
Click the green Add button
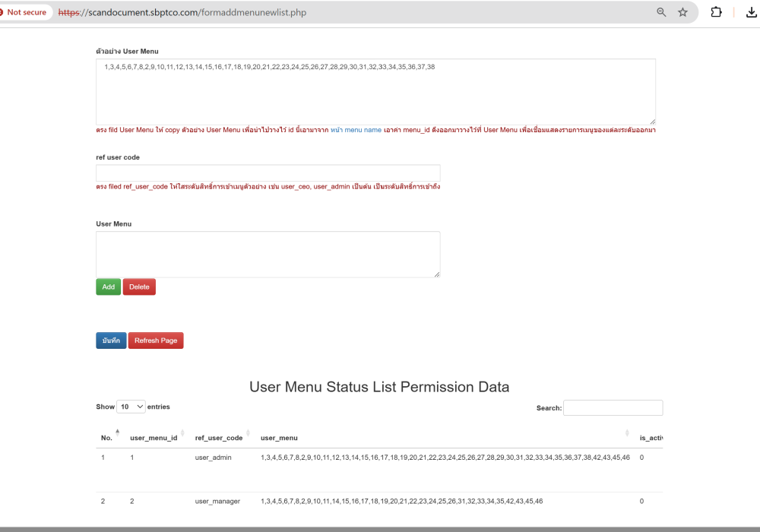108,287
